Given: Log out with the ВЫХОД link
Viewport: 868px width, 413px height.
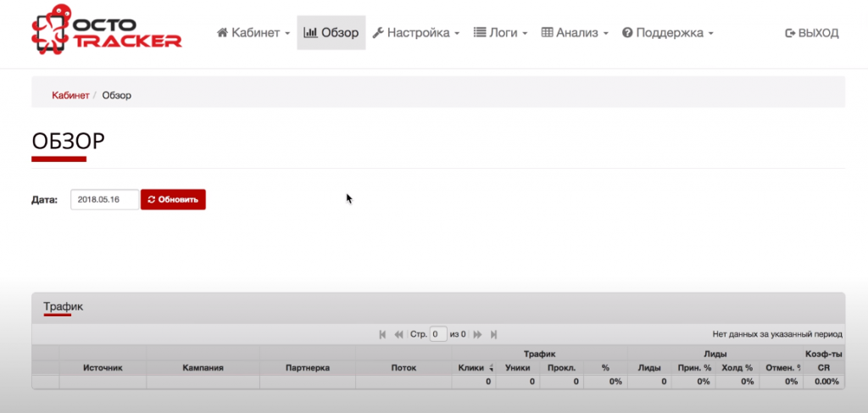Looking at the screenshot, I should pos(812,33).
